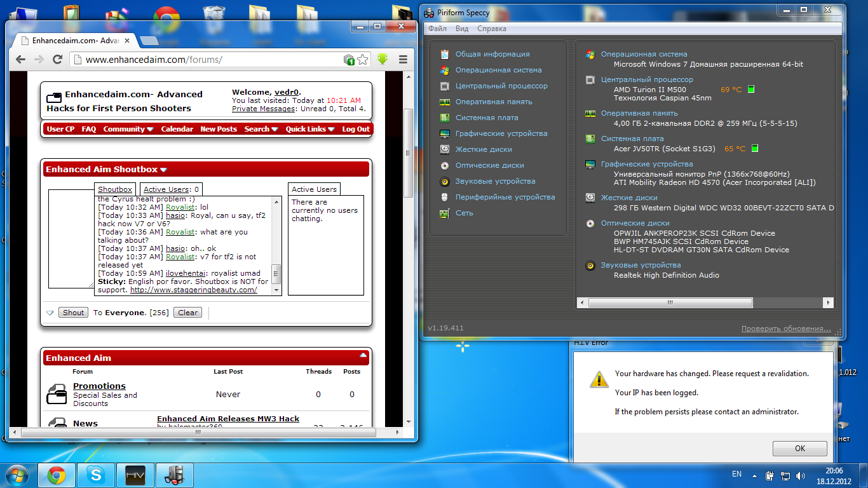Click the small arrow left of Shout
This screenshot has height=488, width=868.
tap(50, 313)
